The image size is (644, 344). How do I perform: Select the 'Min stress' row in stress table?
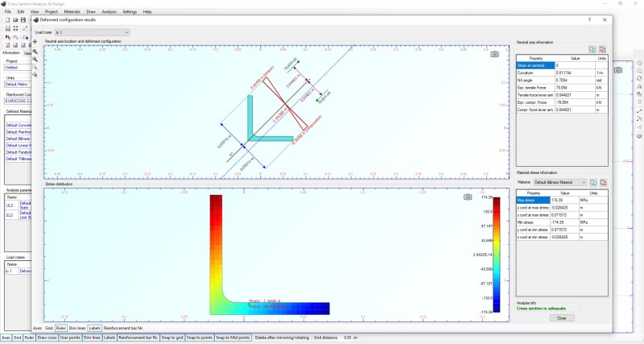(x=561, y=222)
